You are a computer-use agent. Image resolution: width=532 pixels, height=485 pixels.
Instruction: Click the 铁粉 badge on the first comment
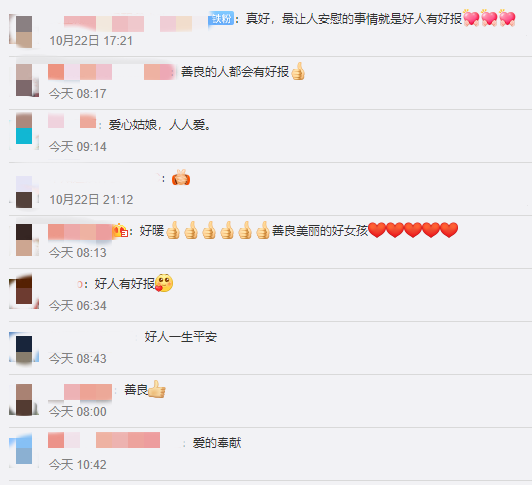[x=222, y=18]
